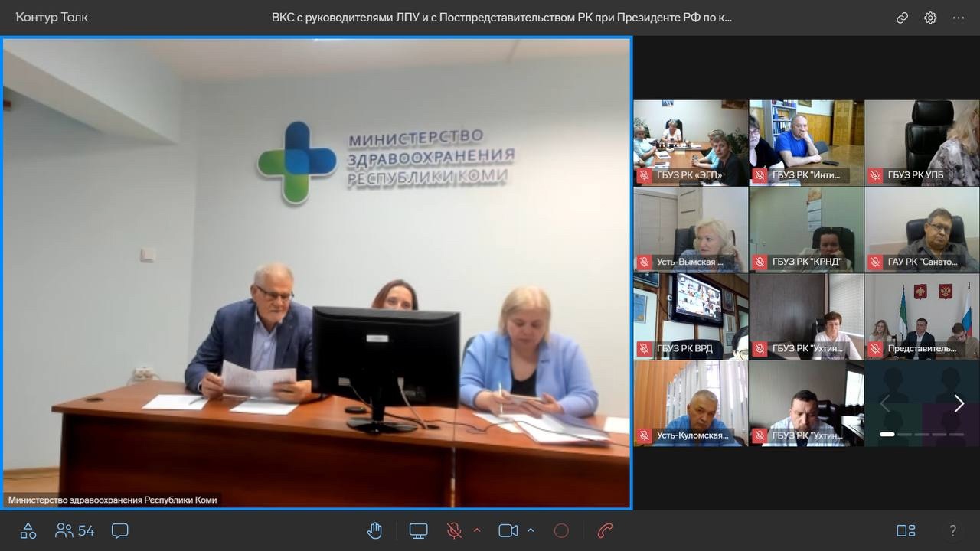Click the participant page indicator dots
The width and height of the screenshot is (980, 551).
[922, 434]
